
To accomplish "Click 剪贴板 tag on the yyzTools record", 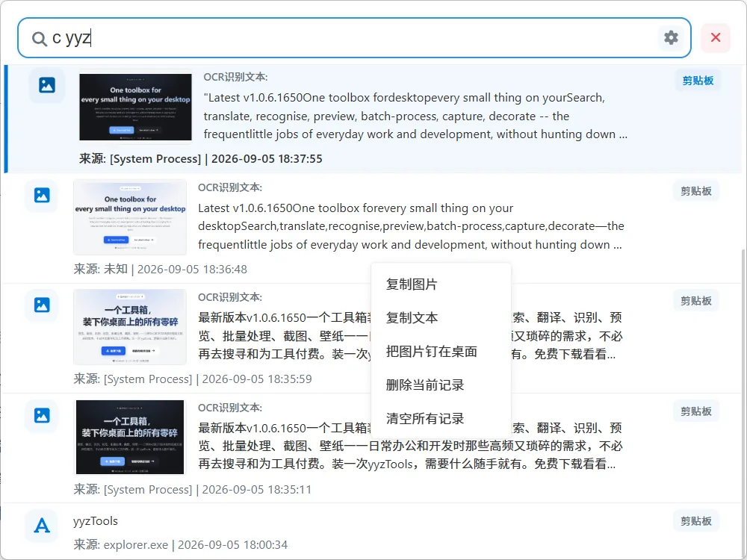I will pyautogui.click(x=695, y=521).
